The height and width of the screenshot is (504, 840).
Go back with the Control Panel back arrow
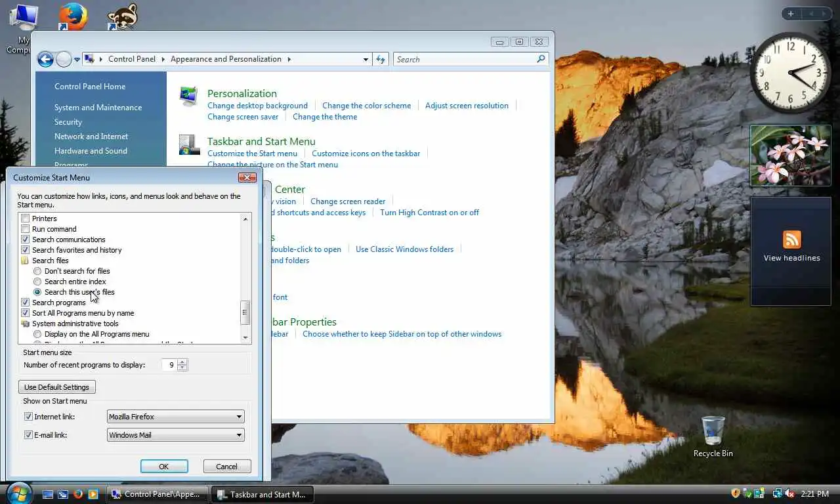pos(45,60)
